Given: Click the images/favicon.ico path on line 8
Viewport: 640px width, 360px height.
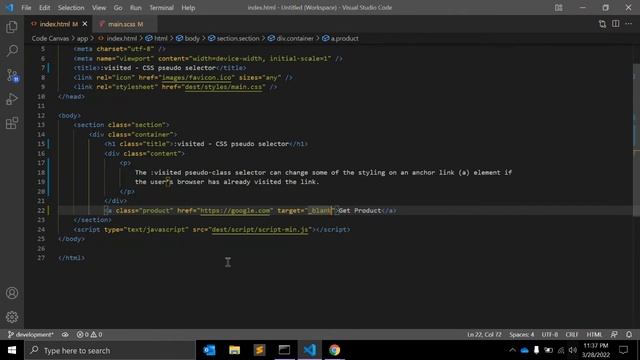Looking at the screenshot, I should click(198, 78).
